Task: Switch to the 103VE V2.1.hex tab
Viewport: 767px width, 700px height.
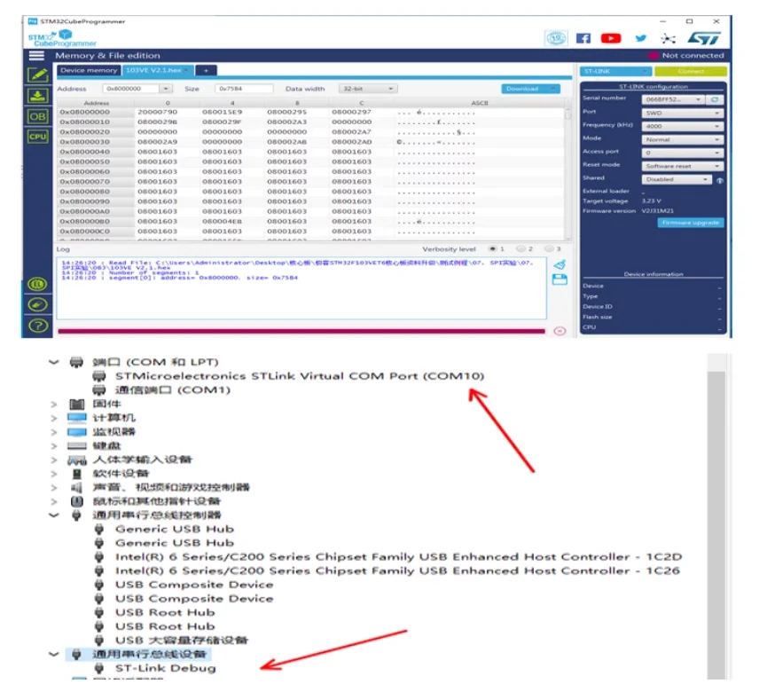Action: click(158, 70)
